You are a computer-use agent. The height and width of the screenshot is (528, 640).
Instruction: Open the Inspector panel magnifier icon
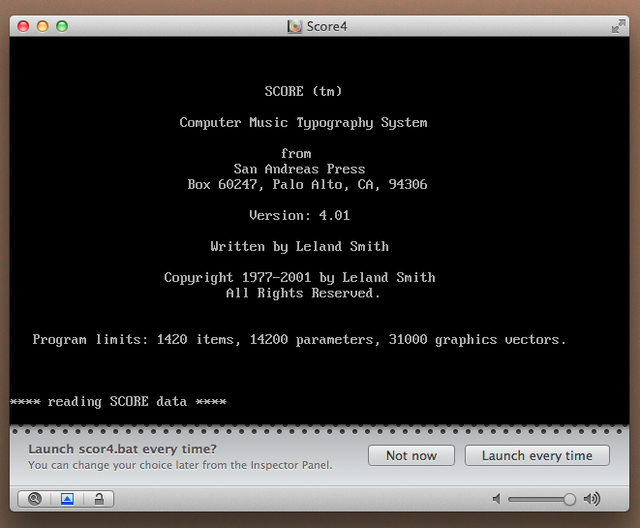[x=35, y=498]
